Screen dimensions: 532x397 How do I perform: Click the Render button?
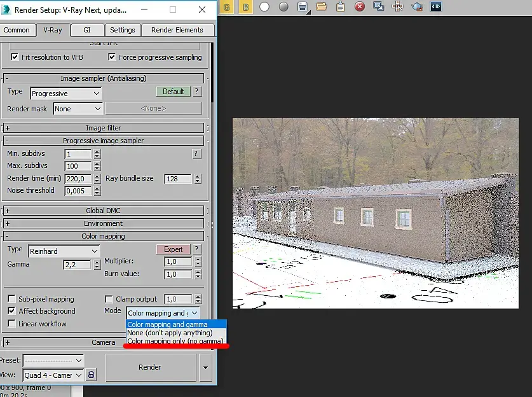point(150,368)
